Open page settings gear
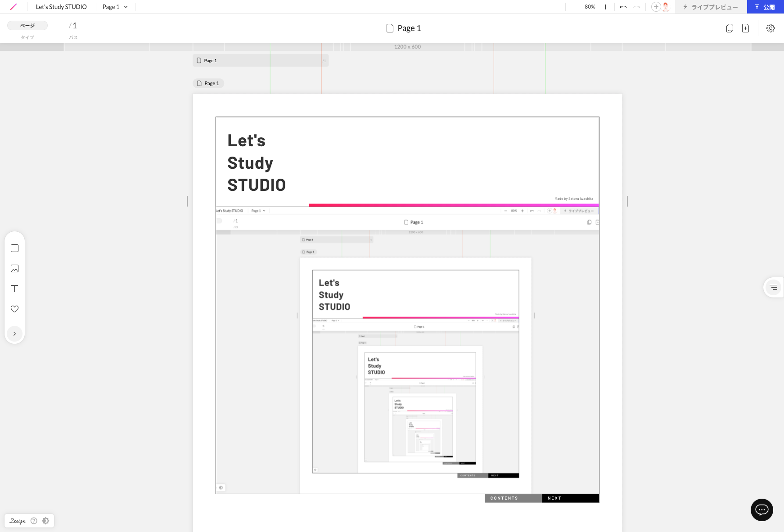Image resolution: width=784 pixels, height=532 pixels. point(770,28)
